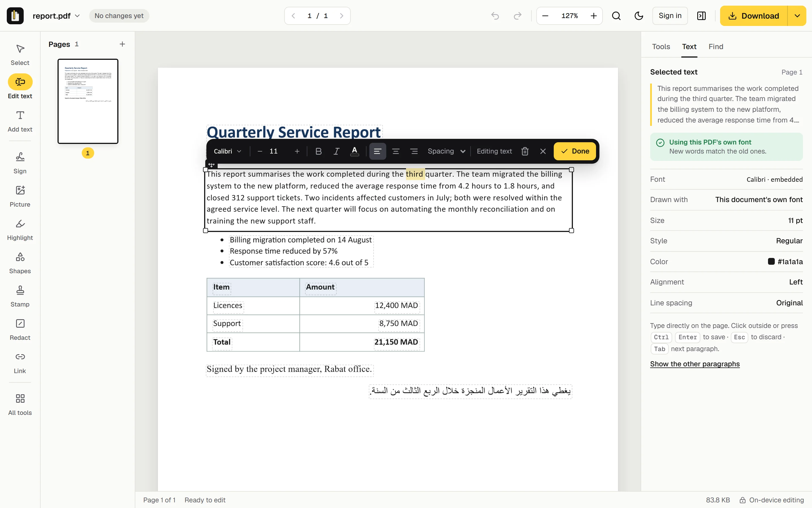Activate the Select tool in sidebar
Viewport: 812px width, 508px height.
20,55
